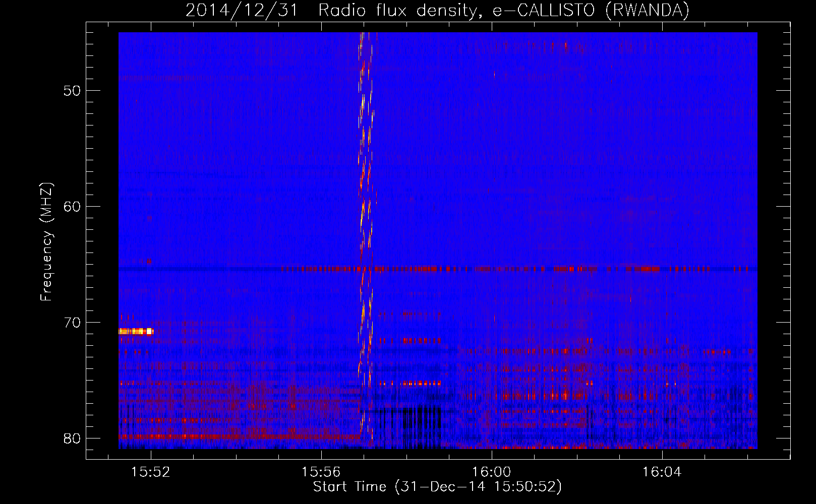Click the frequency tick label "70"

coord(72,323)
